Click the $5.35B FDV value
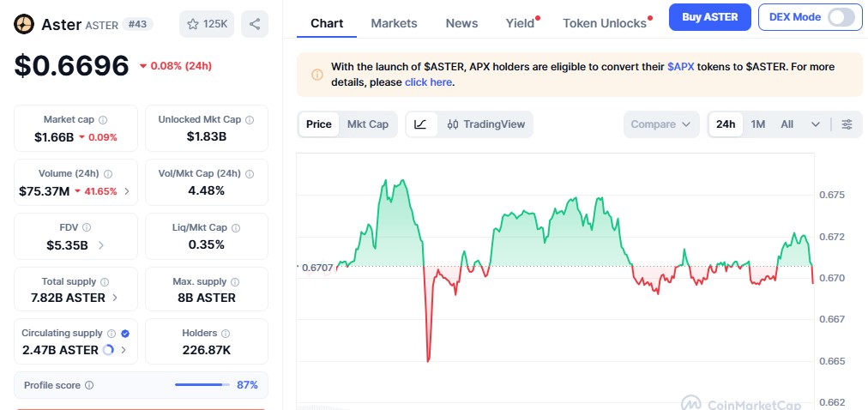Viewport: 868px width, 410px height. pos(67,245)
